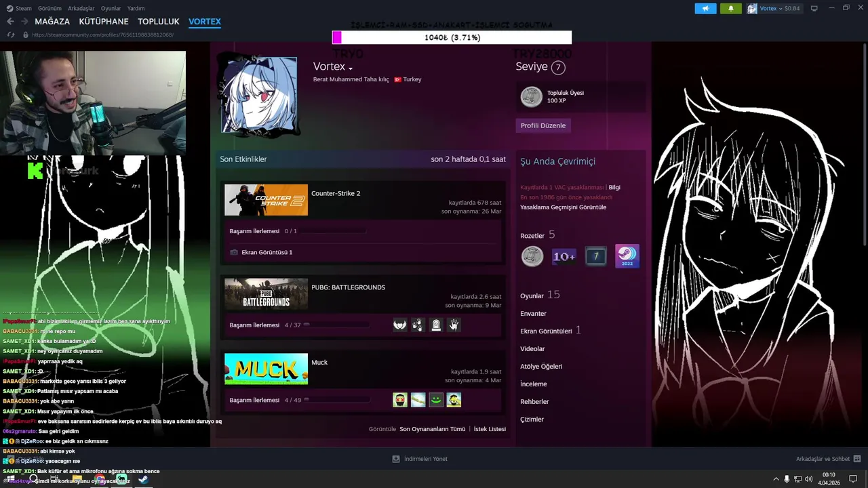Expand the Vortex persona name dropdown arrow
Viewport: 868px width, 488px height.
click(x=351, y=68)
